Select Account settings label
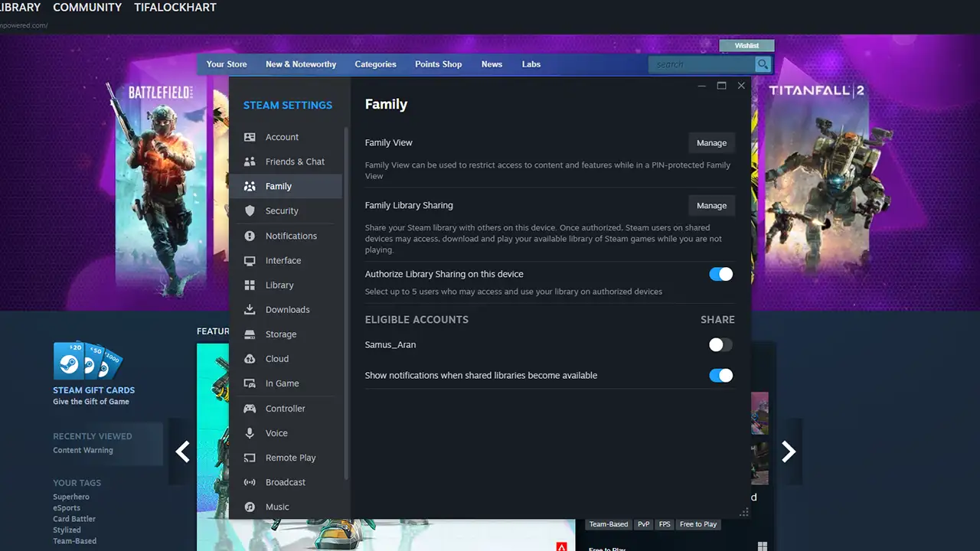 click(282, 137)
